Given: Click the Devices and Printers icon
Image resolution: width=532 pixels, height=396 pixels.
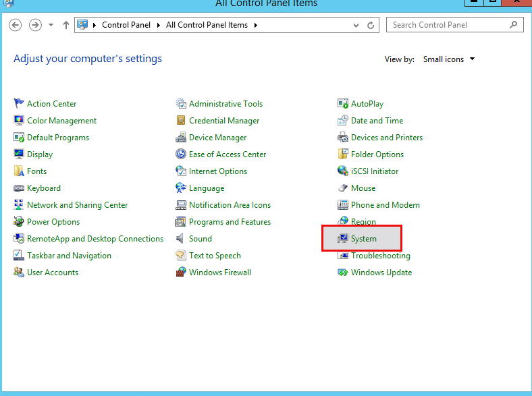Looking at the screenshot, I should pos(343,137).
